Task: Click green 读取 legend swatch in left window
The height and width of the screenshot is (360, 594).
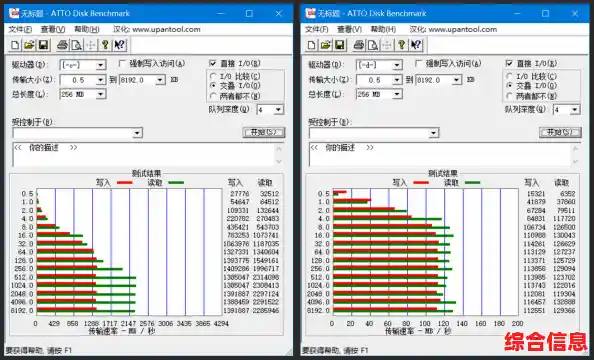Action: point(176,183)
